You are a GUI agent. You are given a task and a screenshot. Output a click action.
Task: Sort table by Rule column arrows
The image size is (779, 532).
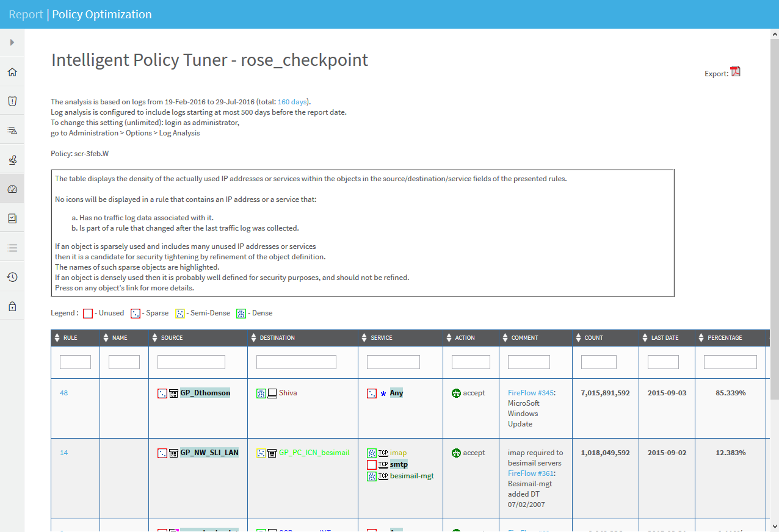[x=57, y=338]
